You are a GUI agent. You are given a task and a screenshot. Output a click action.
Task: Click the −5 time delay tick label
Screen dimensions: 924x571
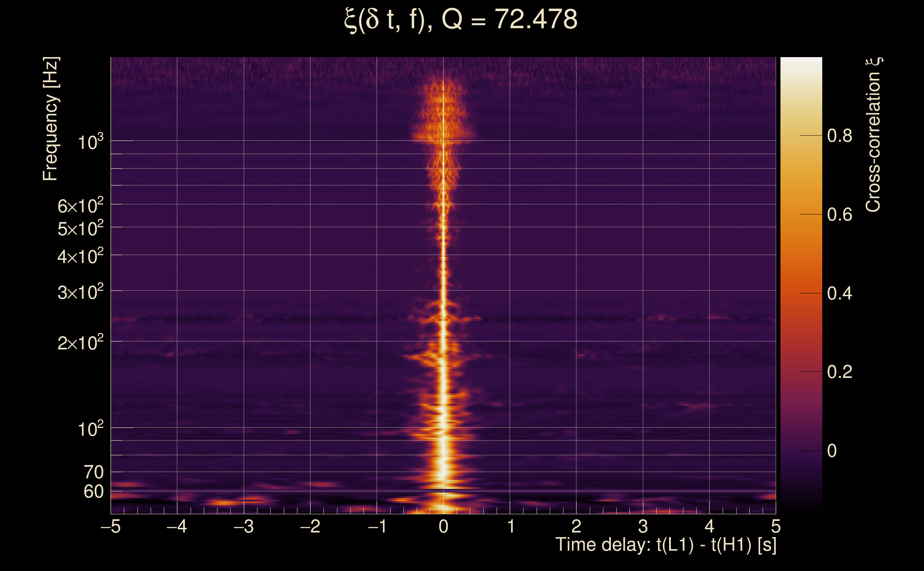[111, 527]
